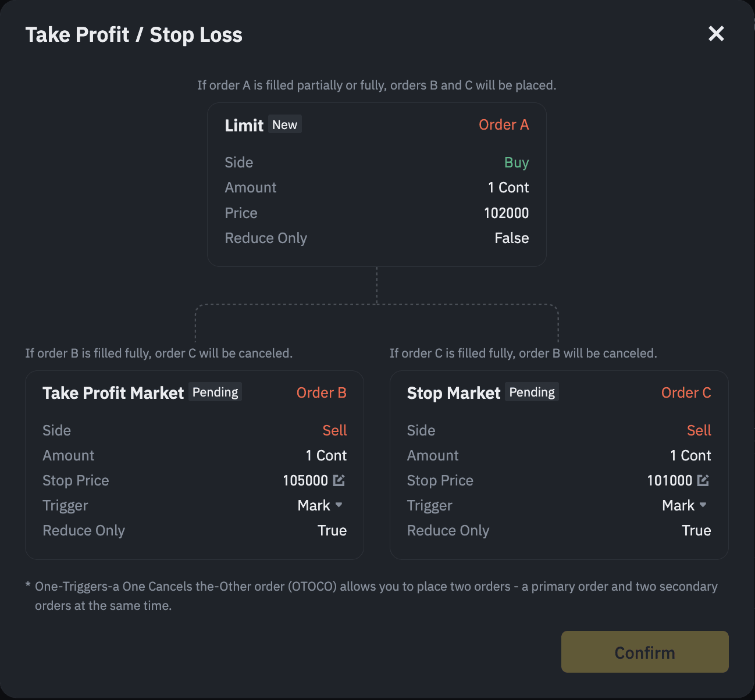The width and height of the screenshot is (755, 700).
Task: Open Trigger dropdown in Stop Market order
Action: 685,505
